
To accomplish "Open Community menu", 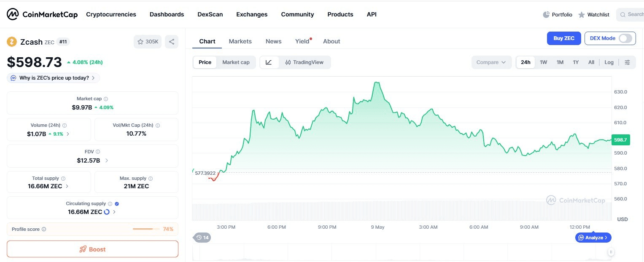I will pos(297,14).
